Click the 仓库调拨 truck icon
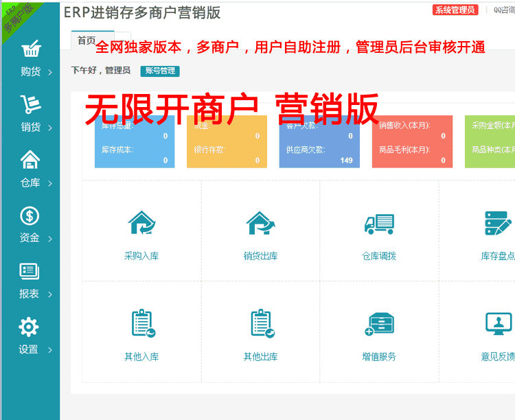The height and width of the screenshot is (420, 515). [379, 224]
